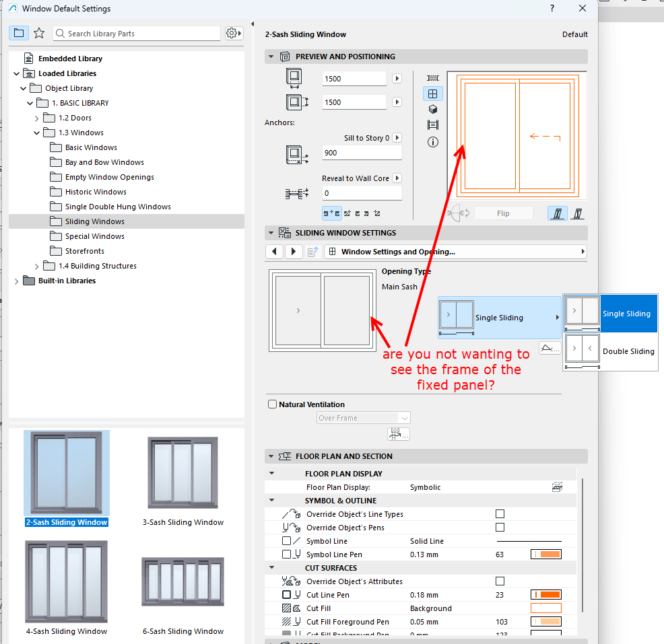
Task: Collapse Floor Plan and Section panel
Action: point(271,456)
